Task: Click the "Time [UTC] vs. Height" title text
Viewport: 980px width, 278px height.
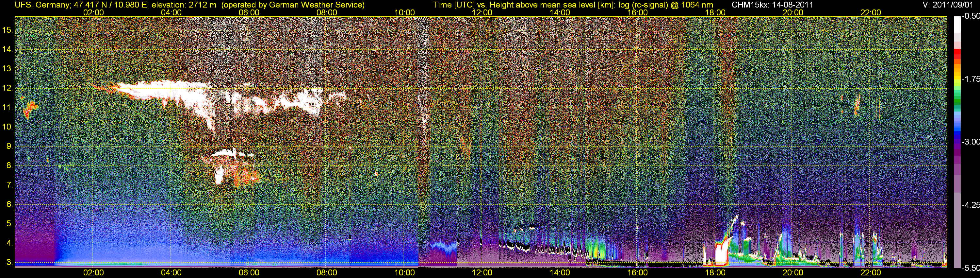Action: 474,5
